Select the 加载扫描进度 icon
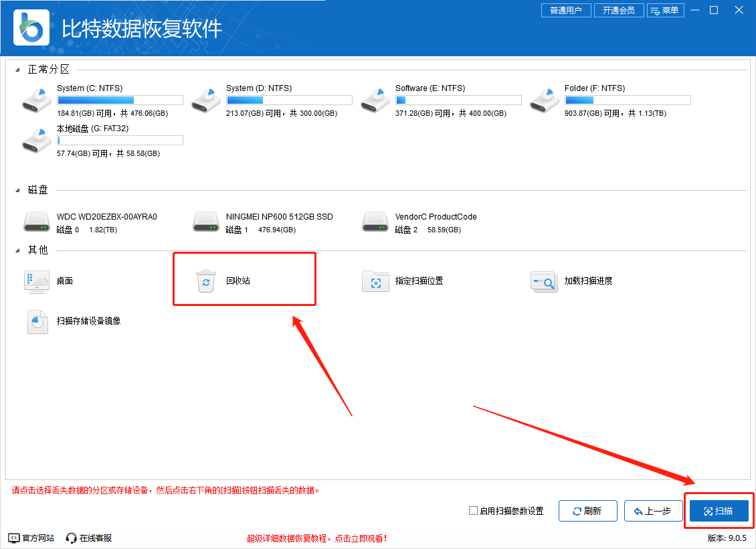The image size is (756, 549). [x=544, y=281]
